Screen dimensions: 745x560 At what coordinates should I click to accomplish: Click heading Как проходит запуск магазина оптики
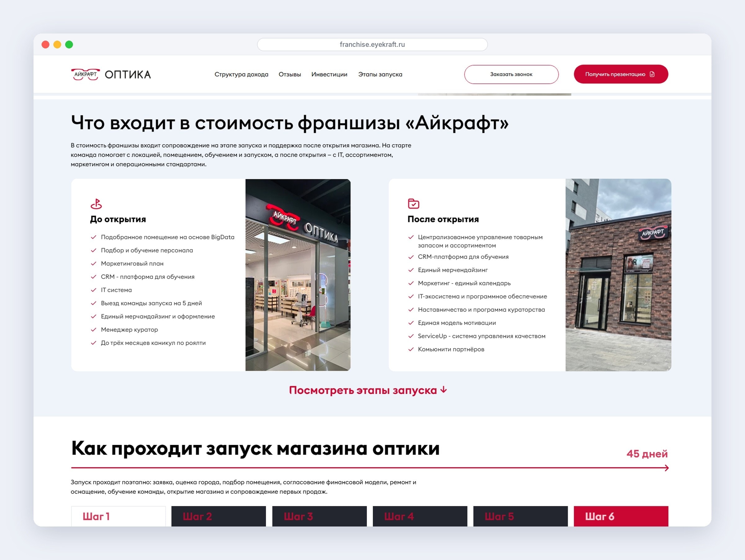coord(255,448)
